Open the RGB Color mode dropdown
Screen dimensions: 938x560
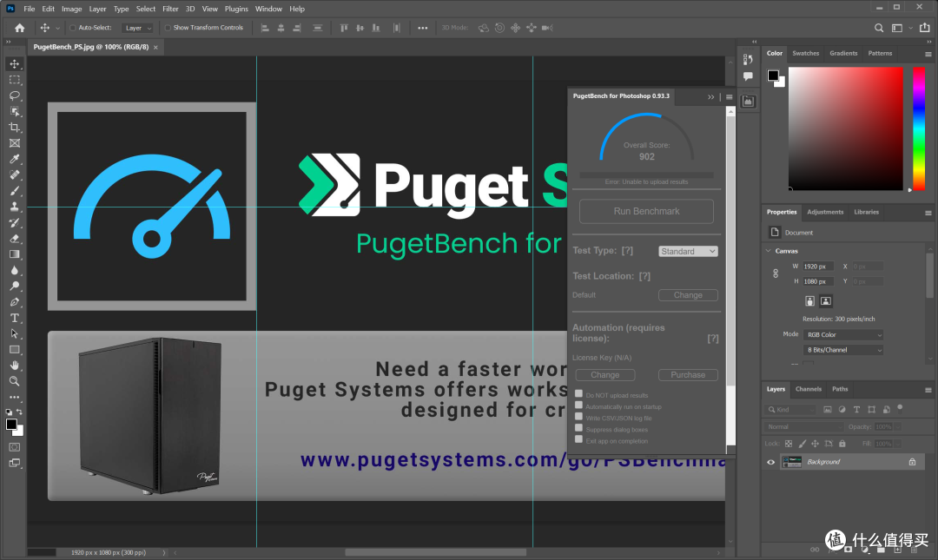[843, 334]
